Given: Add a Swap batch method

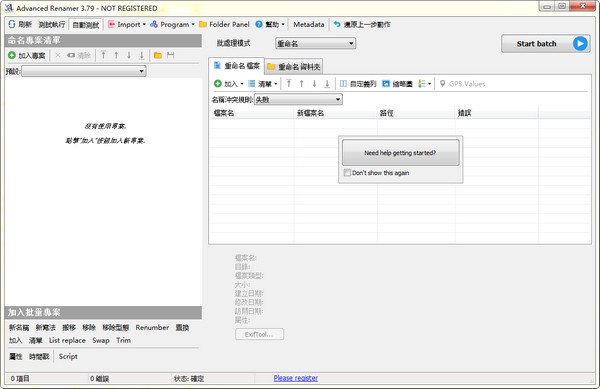Looking at the screenshot, I should (101, 340).
